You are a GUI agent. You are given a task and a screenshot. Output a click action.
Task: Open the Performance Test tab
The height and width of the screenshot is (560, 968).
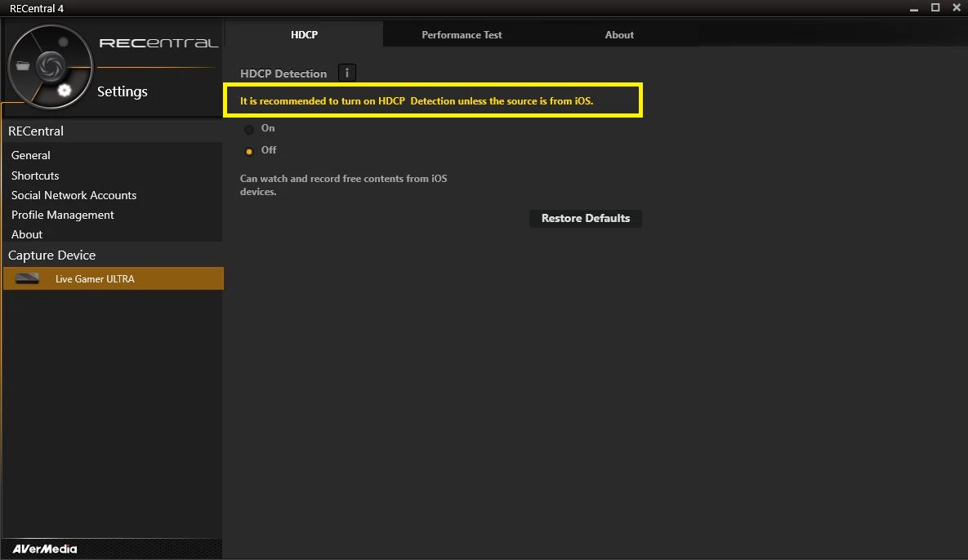(x=462, y=35)
